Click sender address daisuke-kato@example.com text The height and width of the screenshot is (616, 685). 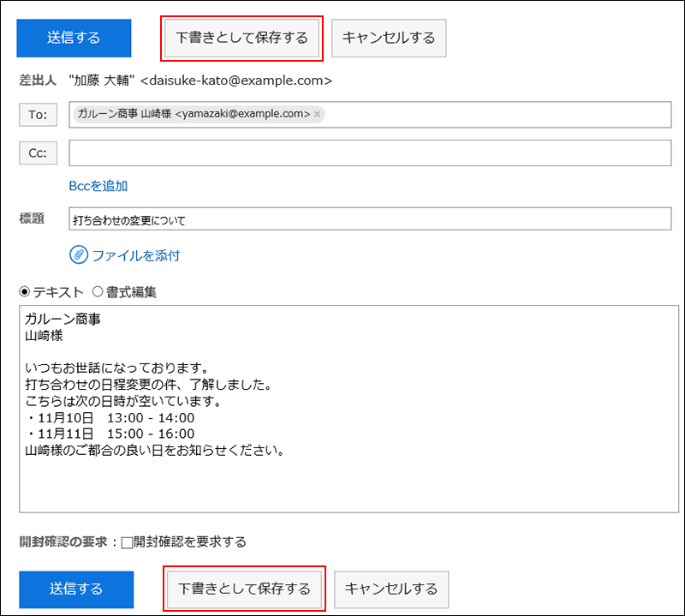(236, 81)
